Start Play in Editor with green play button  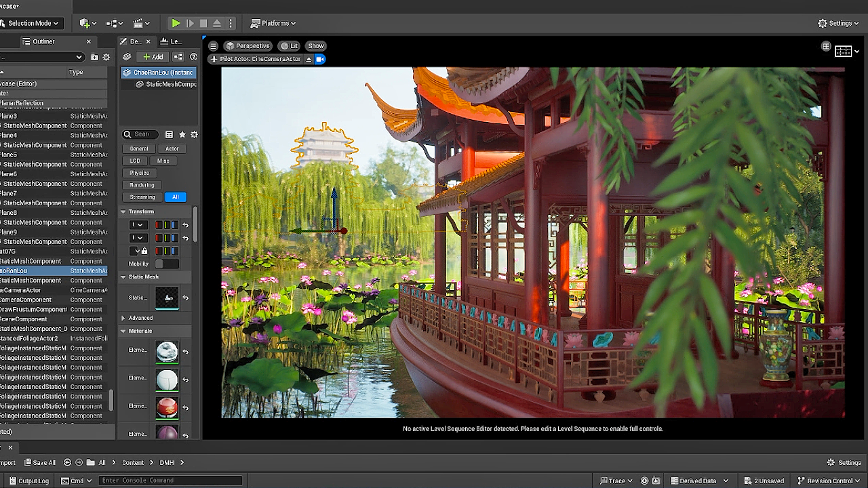coord(176,23)
